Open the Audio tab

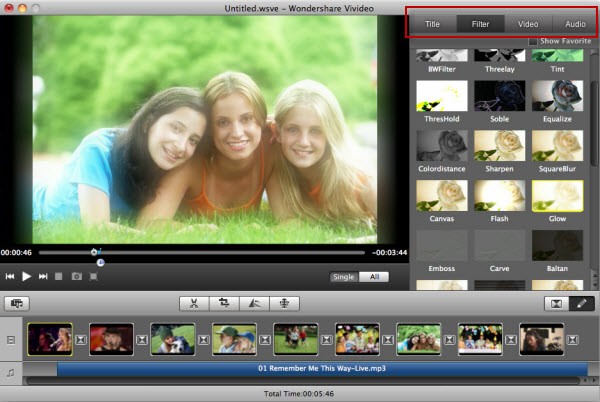coord(575,24)
